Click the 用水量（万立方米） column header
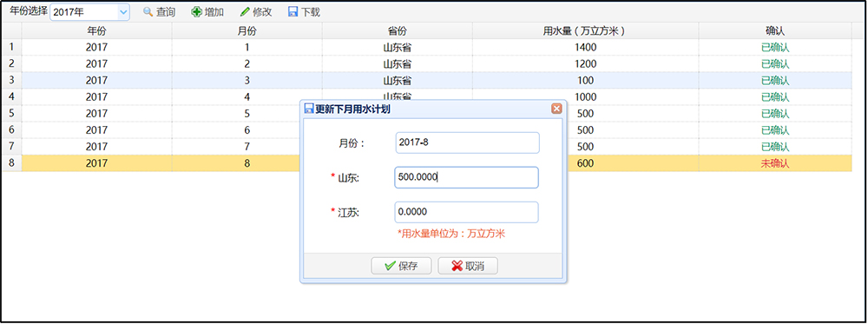The width and height of the screenshot is (868, 324). 586,31
